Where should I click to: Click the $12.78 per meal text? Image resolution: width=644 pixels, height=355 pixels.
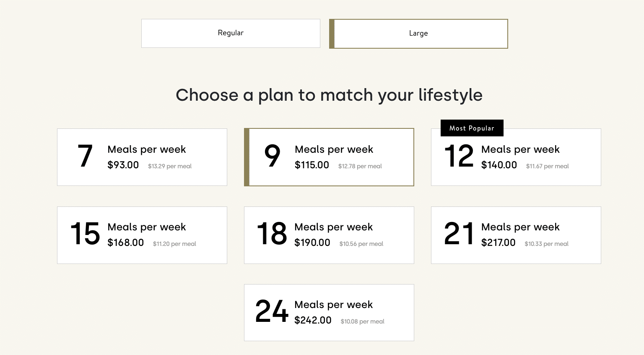point(360,166)
